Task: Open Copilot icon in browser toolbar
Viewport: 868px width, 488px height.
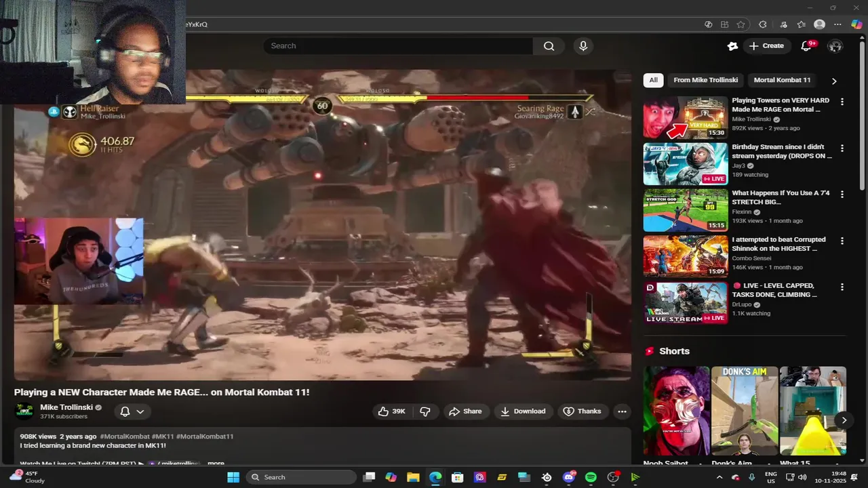Action: (856, 24)
